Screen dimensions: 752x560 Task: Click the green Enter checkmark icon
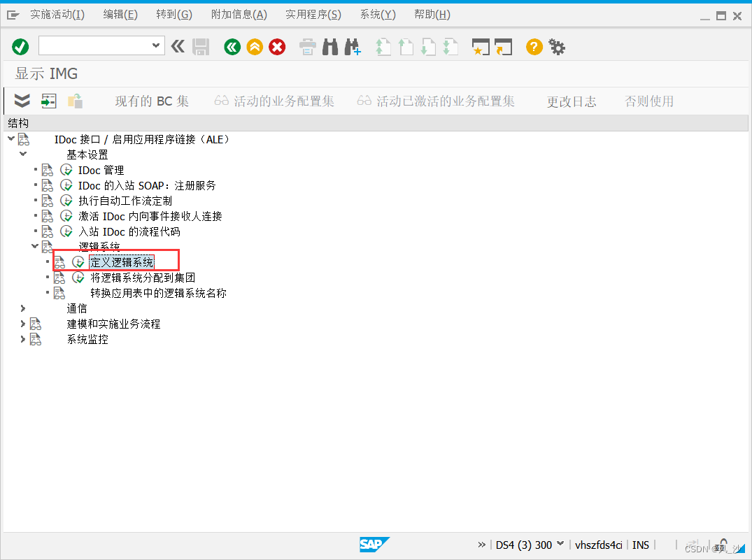(20, 47)
